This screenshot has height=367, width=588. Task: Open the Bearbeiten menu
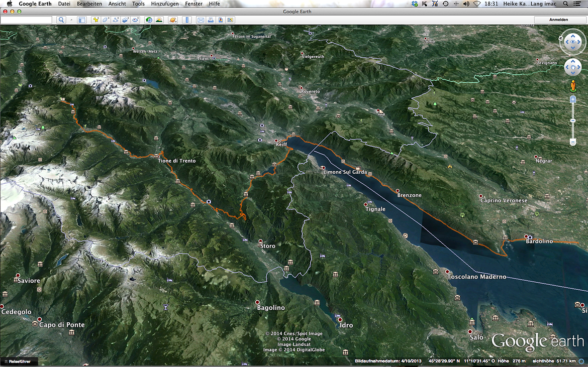tap(89, 4)
